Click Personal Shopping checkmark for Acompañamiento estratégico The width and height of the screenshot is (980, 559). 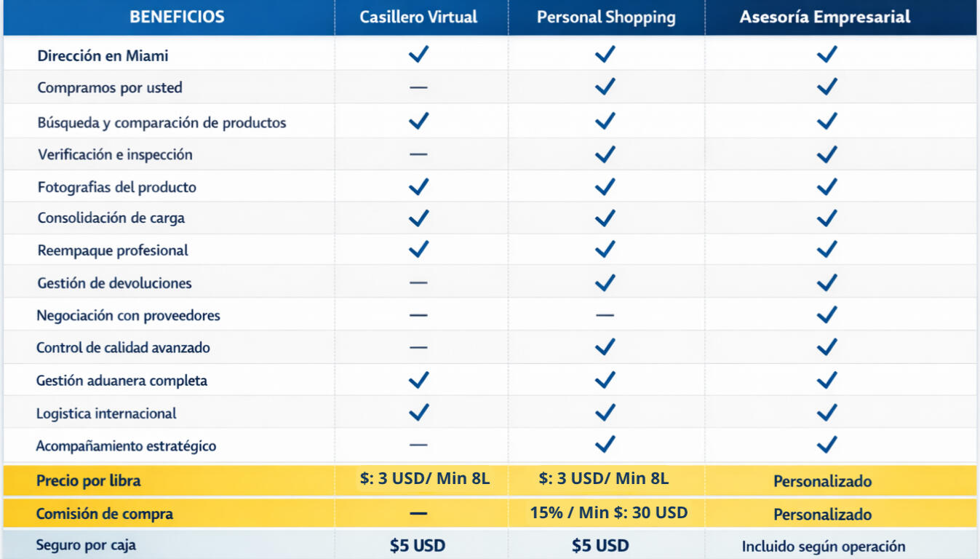[605, 445]
